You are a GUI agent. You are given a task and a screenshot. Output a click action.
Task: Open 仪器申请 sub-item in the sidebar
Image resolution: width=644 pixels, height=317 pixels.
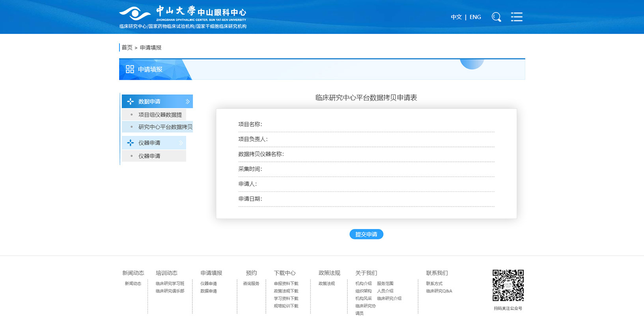click(149, 156)
